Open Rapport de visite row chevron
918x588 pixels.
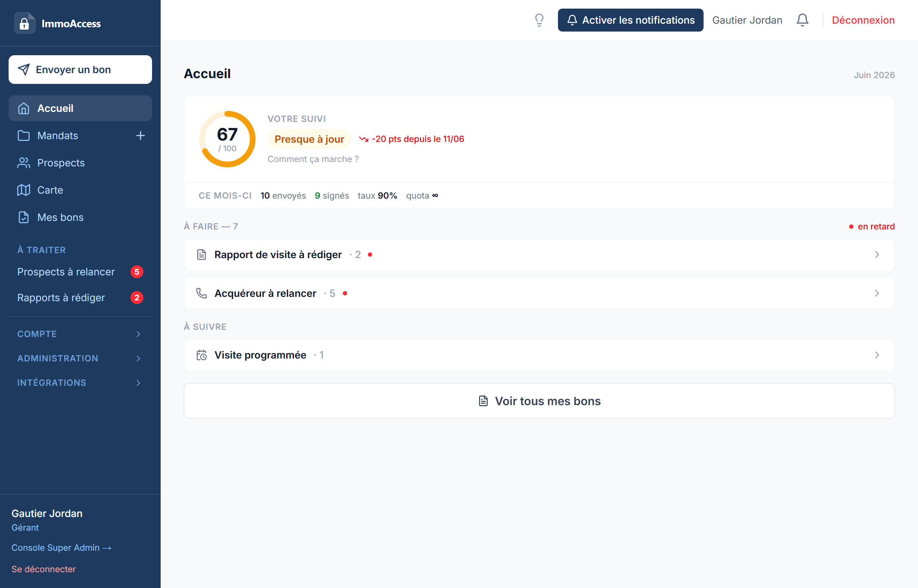[877, 255]
